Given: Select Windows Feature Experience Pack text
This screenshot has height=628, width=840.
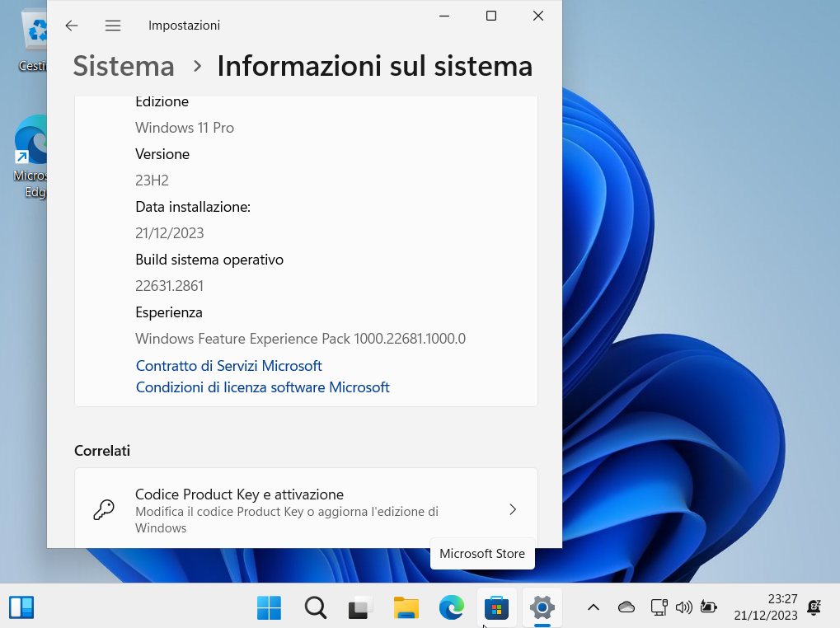Looking at the screenshot, I should point(300,339).
